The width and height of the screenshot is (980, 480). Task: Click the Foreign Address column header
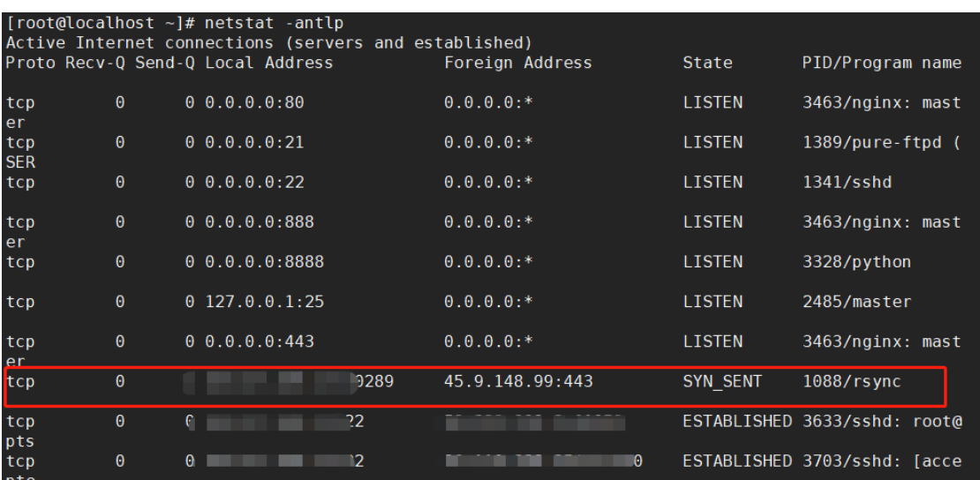tap(517, 63)
